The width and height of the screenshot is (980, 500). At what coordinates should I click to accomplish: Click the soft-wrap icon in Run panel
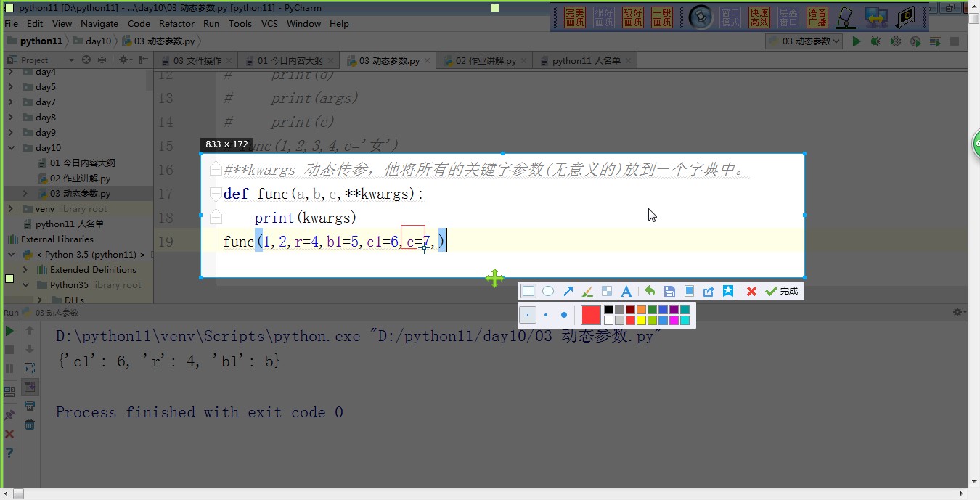30,369
